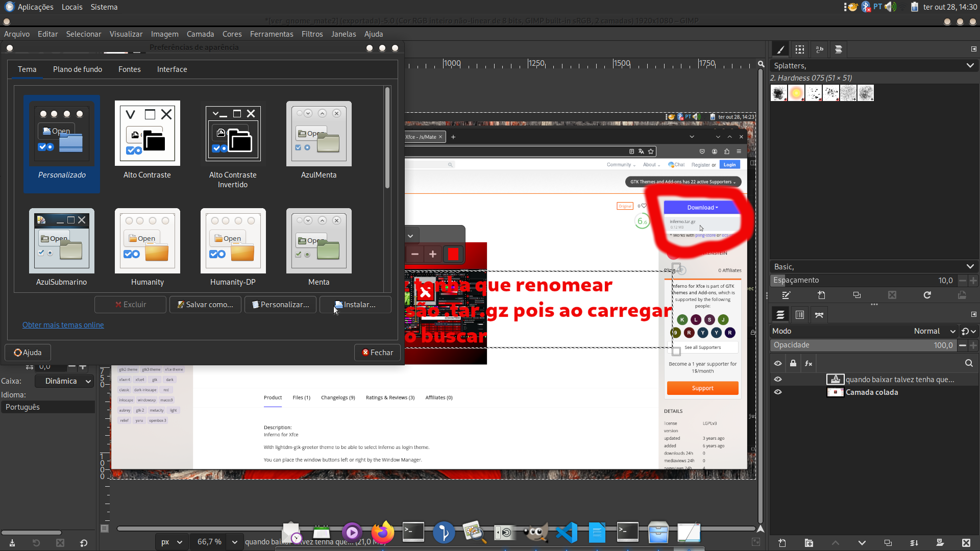
Task: Open 'Obter mais temas online' link
Action: (63, 325)
